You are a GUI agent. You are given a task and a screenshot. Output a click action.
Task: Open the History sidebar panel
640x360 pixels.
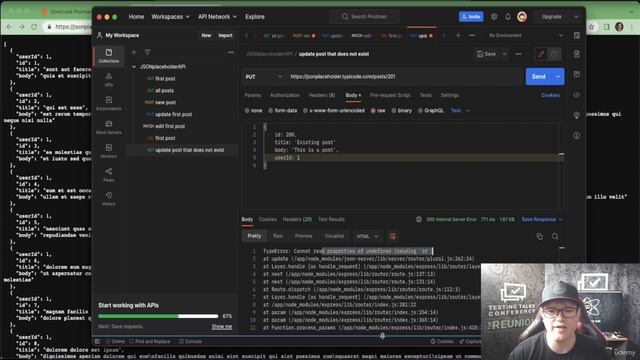(x=109, y=198)
